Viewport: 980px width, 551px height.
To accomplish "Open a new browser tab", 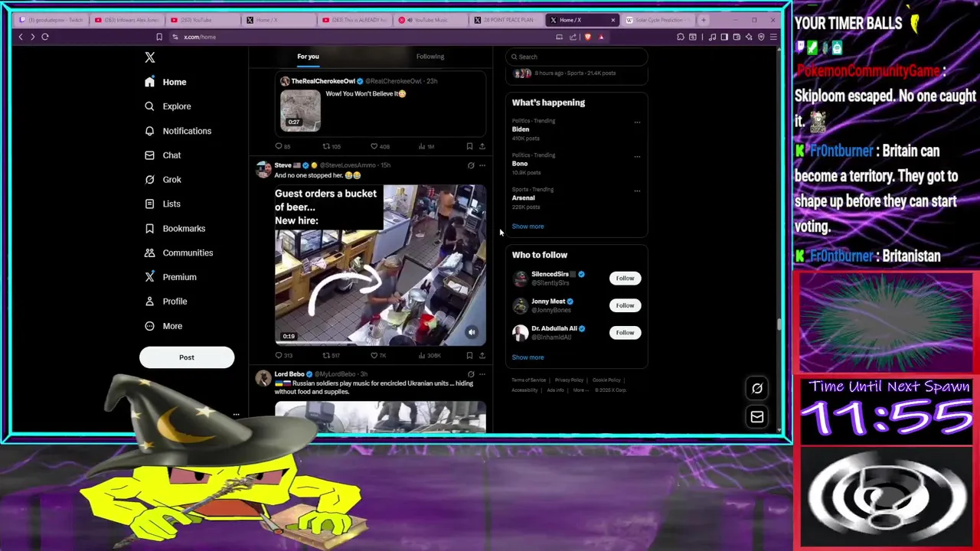I will click(x=704, y=20).
